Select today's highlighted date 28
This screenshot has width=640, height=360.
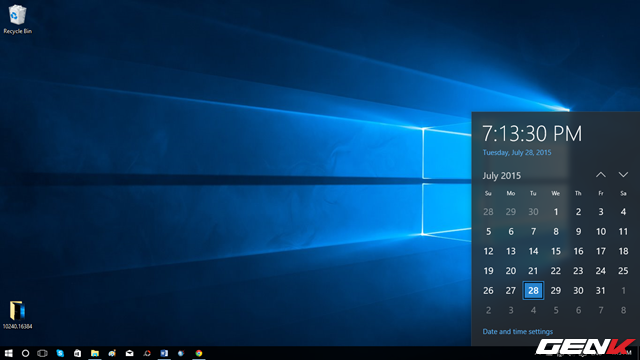pyautogui.click(x=533, y=290)
